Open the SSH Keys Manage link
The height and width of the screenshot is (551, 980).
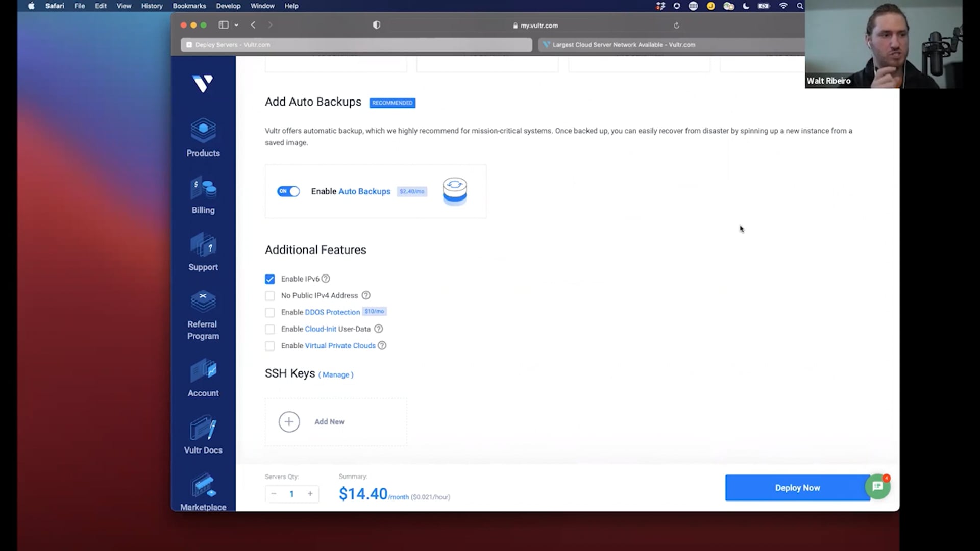click(336, 375)
